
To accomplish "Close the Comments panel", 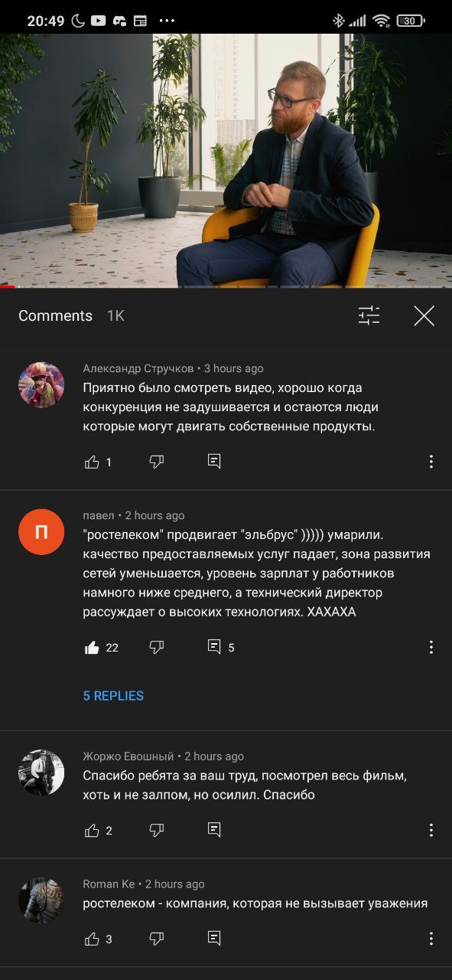I will click(x=424, y=315).
